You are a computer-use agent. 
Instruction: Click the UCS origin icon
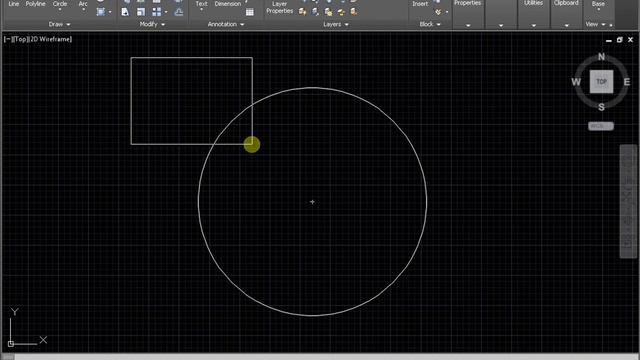coord(11,344)
